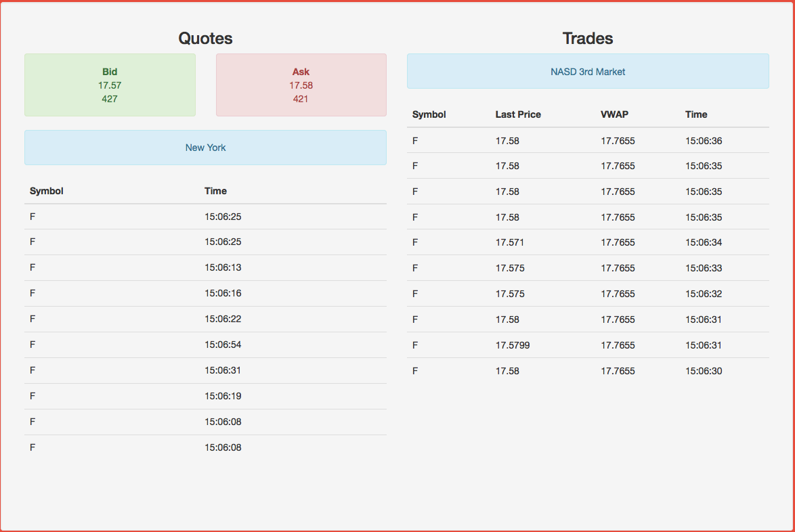Click the time in the 17.5799 trade row
Viewport: 795px width, 532px height.
[x=704, y=346]
